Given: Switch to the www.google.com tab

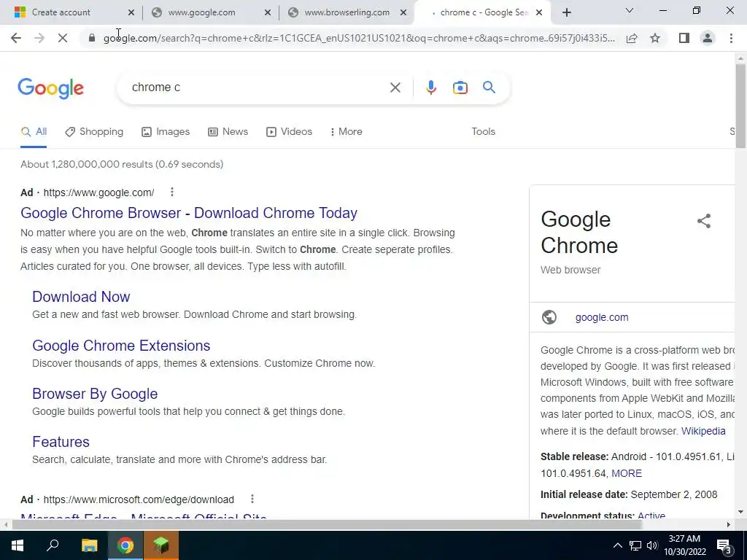Looking at the screenshot, I should tap(201, 12).
